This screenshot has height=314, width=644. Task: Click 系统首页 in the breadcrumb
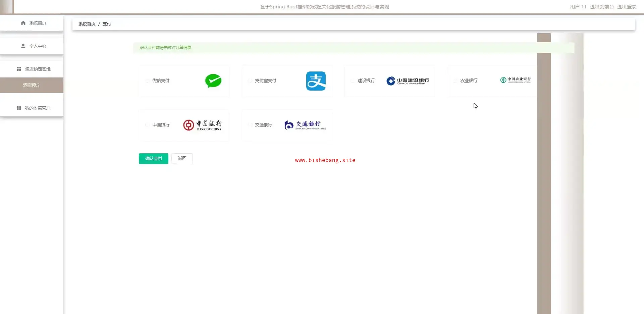pyautogui.click(x=87, y=24)
